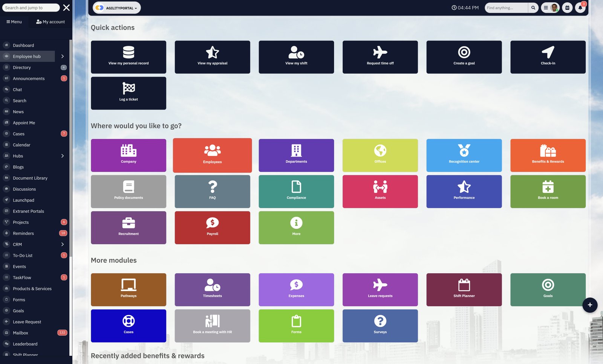Click the Log a ticket quick action
This screenshot has height=364, width=603.
coord(128,93)
